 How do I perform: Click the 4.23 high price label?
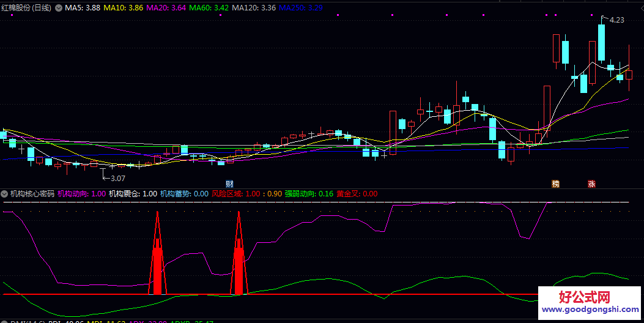616,20
